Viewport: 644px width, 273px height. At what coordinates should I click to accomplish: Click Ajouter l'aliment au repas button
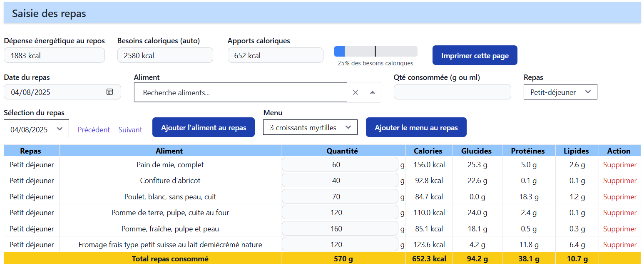204,127
